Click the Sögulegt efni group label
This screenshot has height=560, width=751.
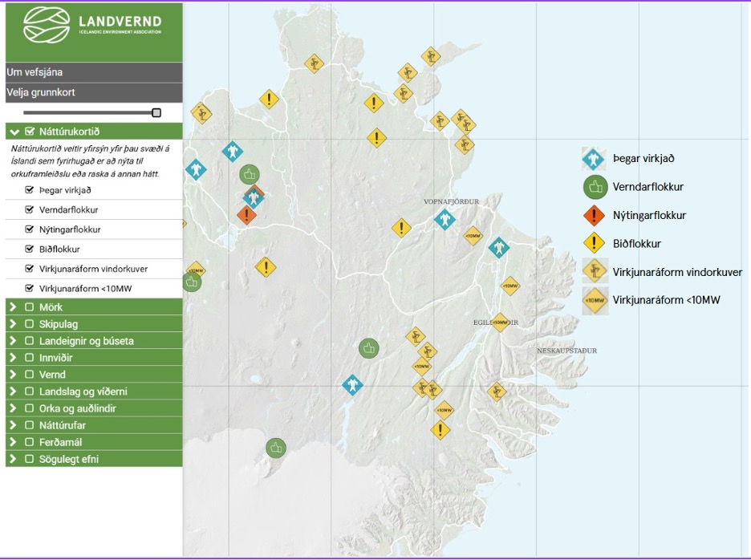69,459
